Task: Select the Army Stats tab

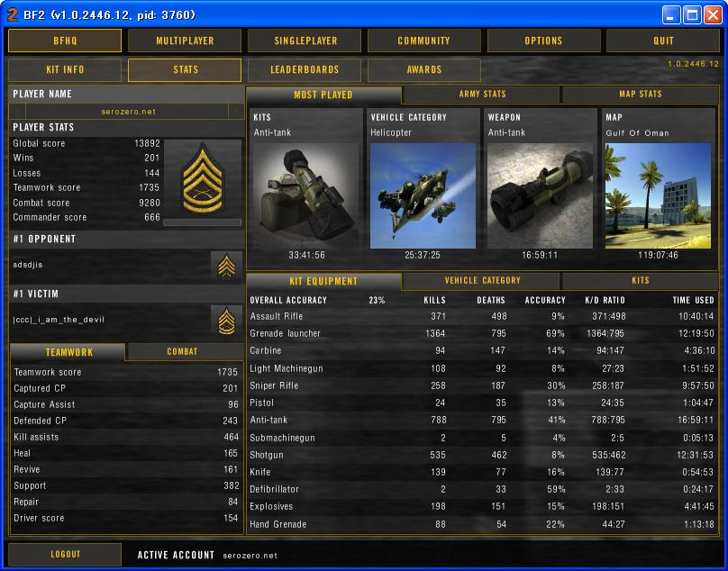Action: (482, 95)
